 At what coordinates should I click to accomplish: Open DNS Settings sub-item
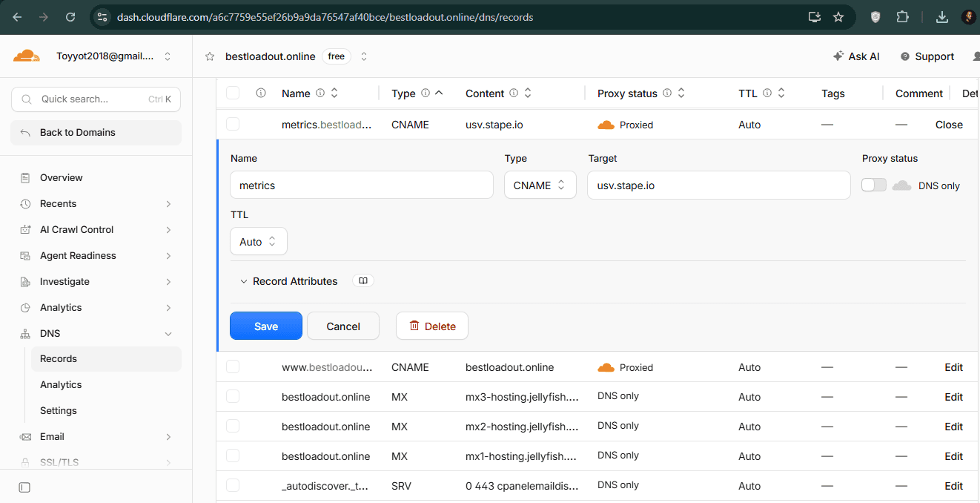[x=106, y=410]
